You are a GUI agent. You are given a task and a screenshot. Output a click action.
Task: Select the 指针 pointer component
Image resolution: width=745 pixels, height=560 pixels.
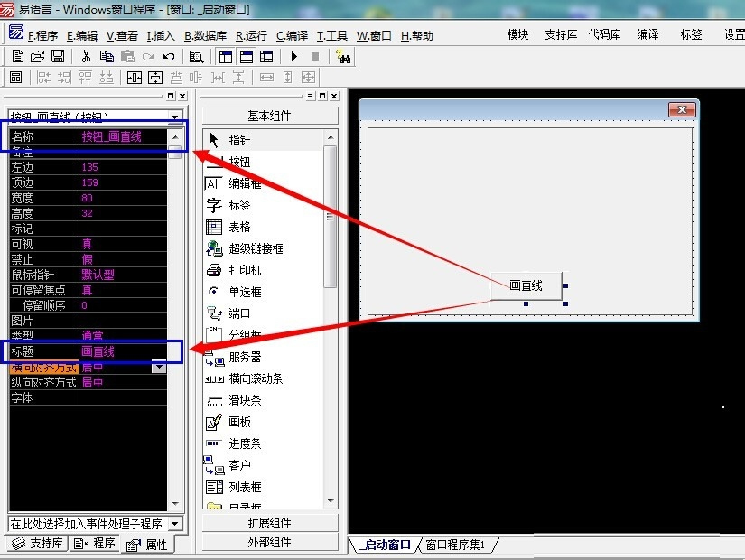(239, 140)
